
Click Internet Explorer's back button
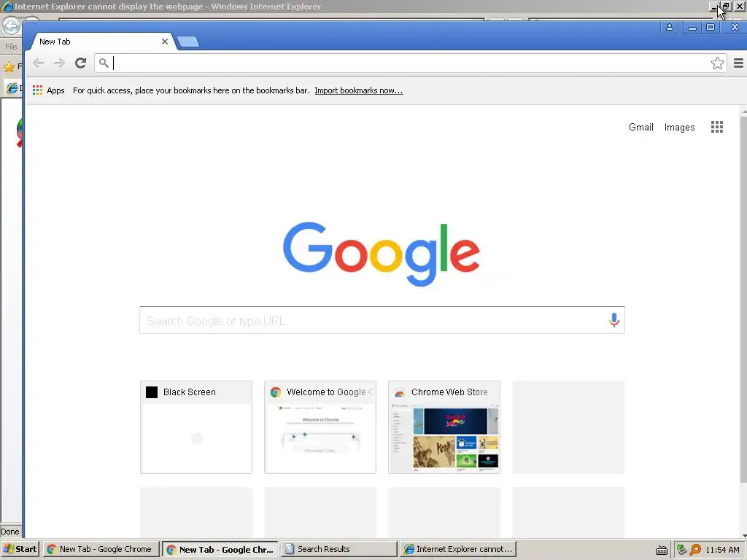(x=11, y=26)
